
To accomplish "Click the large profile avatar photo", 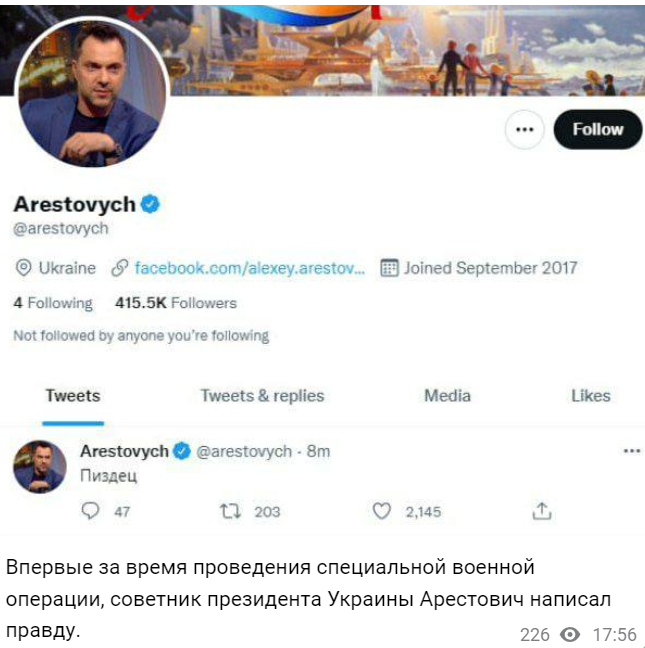I will tap(92, 92).
